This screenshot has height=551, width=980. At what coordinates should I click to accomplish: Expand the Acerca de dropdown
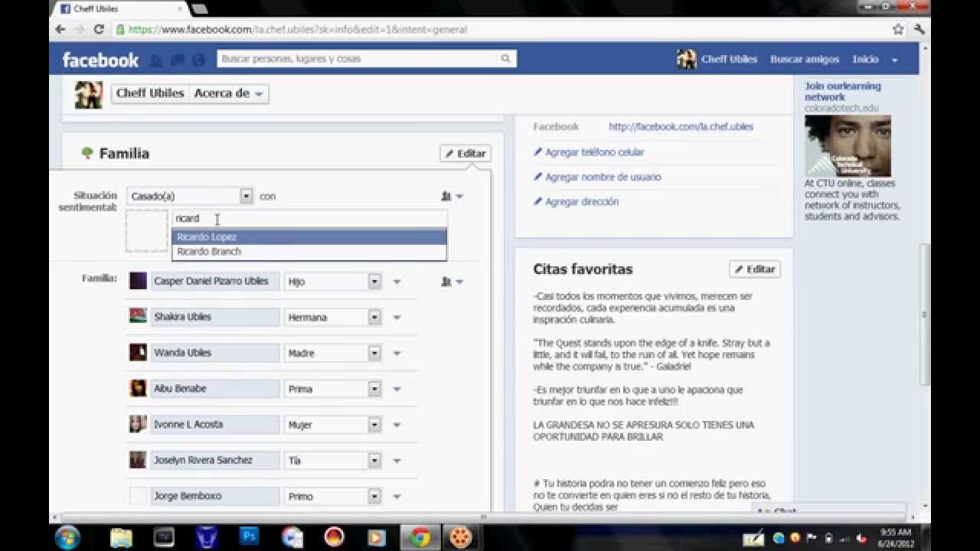click(x=228, y=93)
